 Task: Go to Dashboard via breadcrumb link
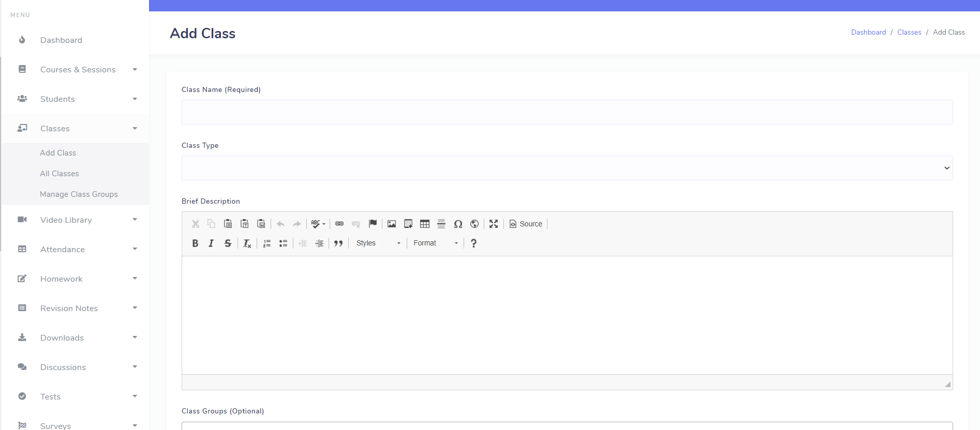[x=868, y=32]
